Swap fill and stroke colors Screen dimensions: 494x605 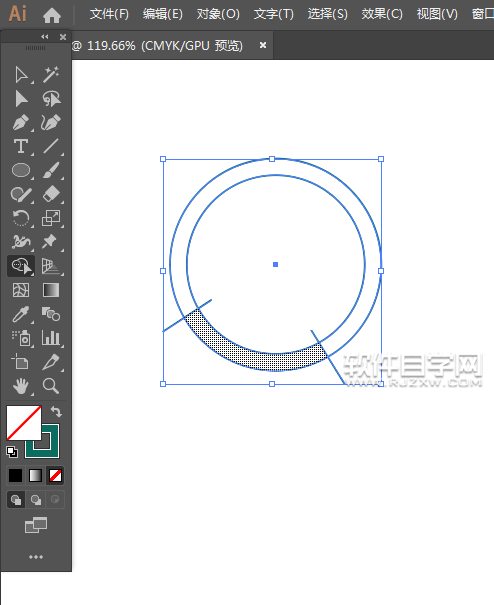point(56,412)
